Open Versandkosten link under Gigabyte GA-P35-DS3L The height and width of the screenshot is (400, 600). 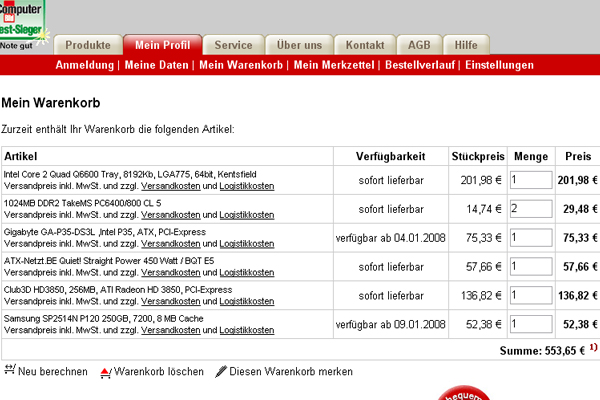pos(171,244)
